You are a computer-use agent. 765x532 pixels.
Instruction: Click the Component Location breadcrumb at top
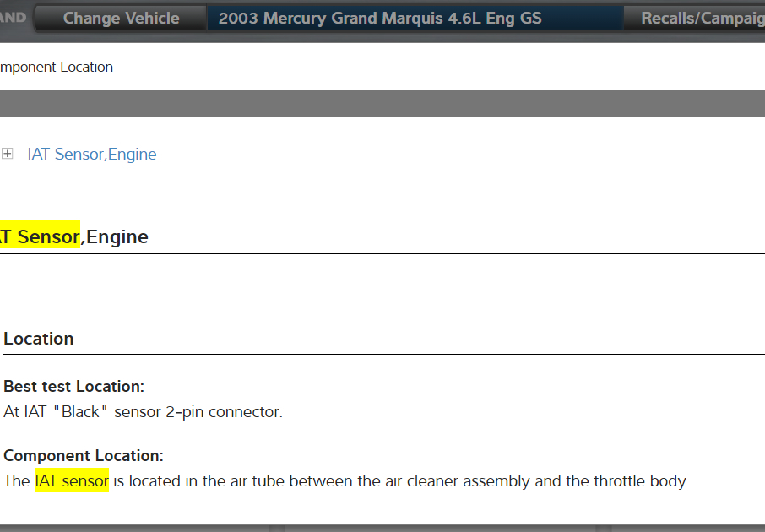57,68
